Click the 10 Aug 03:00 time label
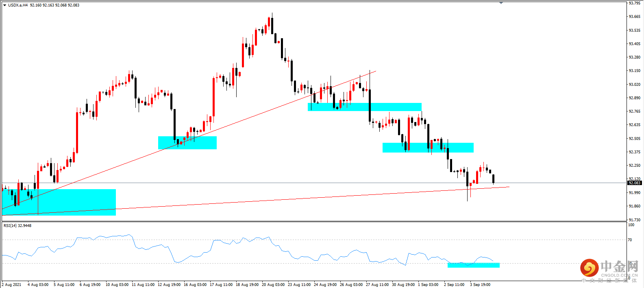This screenshot has height=288, width=644. (117, 284)
